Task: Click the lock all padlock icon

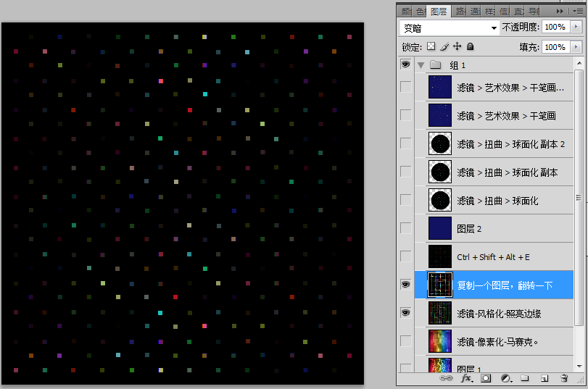Action: (x=471, y=46)
